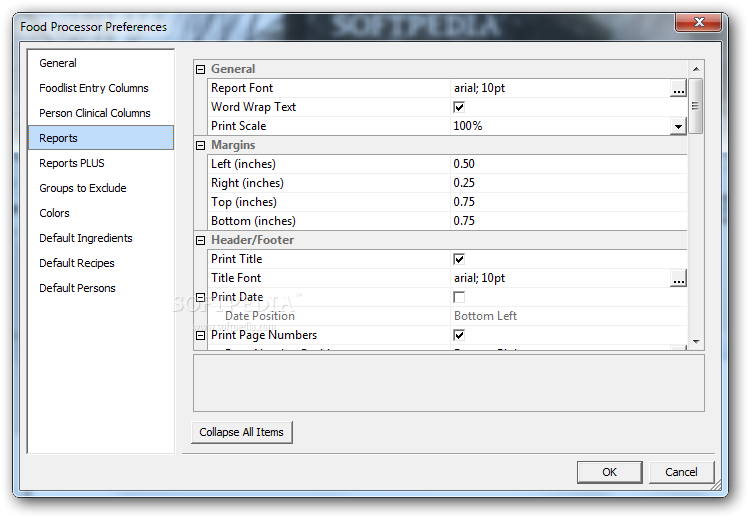This screenshot has height=518, width=749.
Task: Click the Cancel button
Action: coord(681,472)
